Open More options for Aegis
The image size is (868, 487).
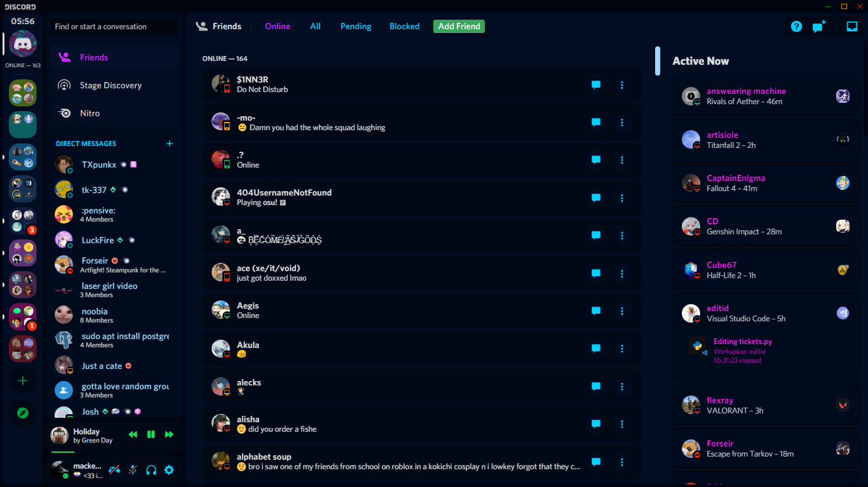click(622, 311)
